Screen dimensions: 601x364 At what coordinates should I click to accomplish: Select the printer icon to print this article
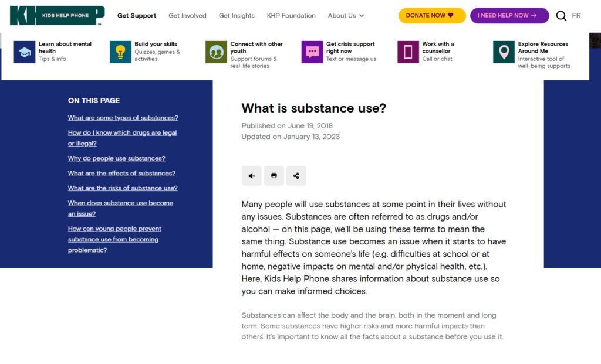(x=274, y=175)
